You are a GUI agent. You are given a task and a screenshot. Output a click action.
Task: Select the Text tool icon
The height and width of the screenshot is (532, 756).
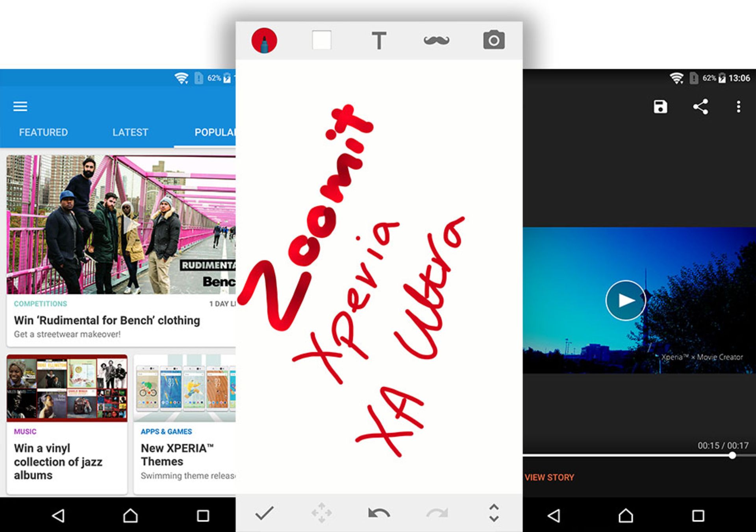[x=379, y=41]
